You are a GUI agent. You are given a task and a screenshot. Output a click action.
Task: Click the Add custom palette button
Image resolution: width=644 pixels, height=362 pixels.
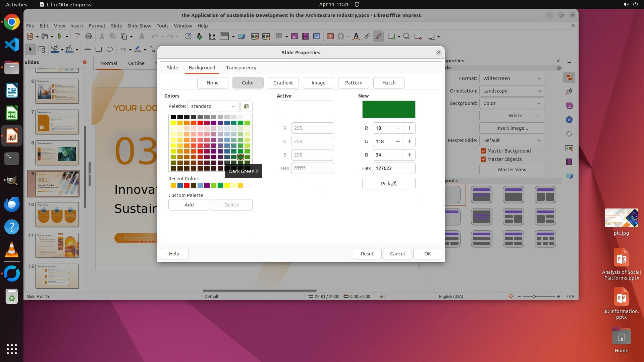[189, 205]
